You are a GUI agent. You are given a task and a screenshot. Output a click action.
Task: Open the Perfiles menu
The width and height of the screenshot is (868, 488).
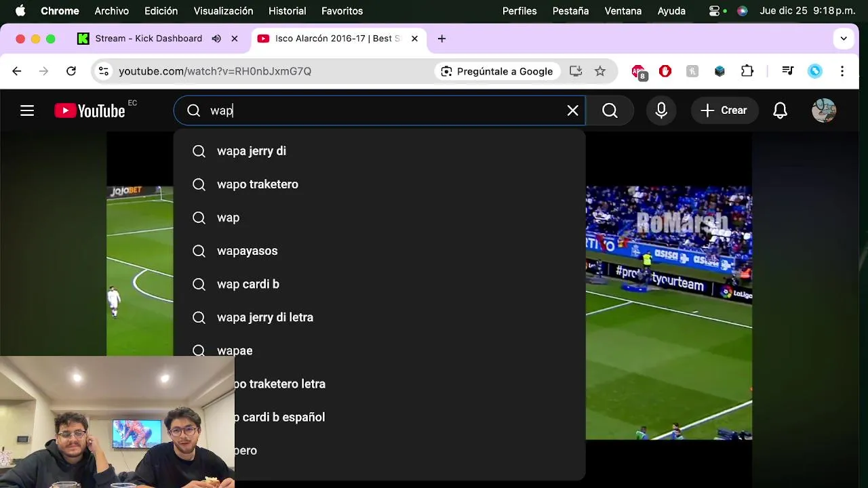pyautogui.click(x=519, y=11)
